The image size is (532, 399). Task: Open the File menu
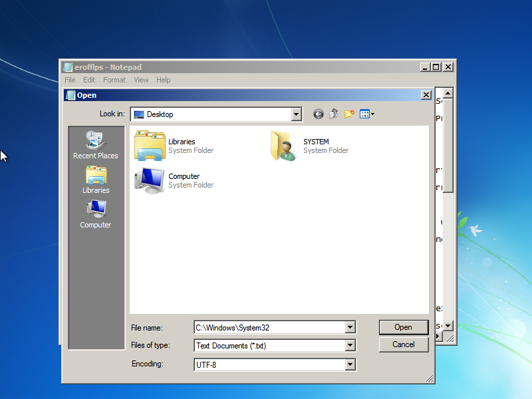(x=70, y=79)
